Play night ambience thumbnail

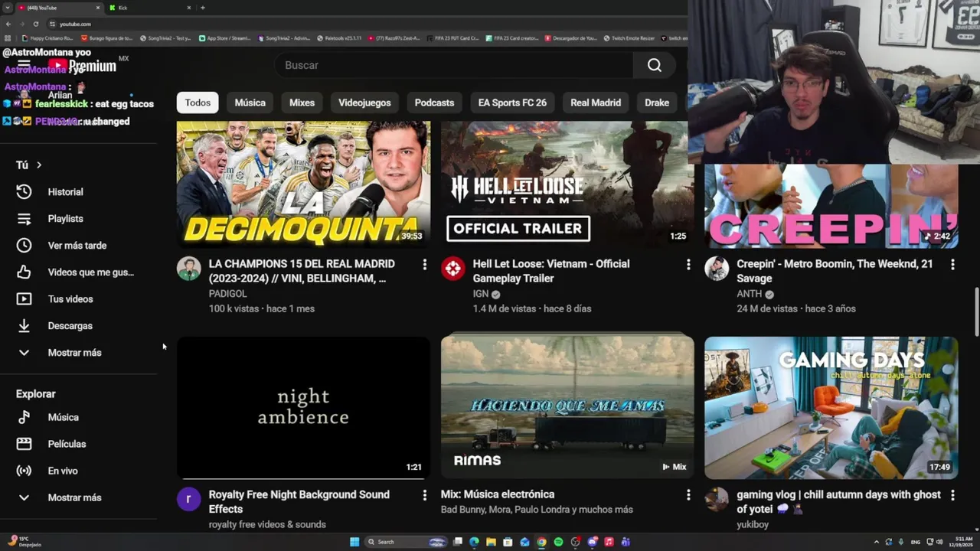tap(303, 408)
